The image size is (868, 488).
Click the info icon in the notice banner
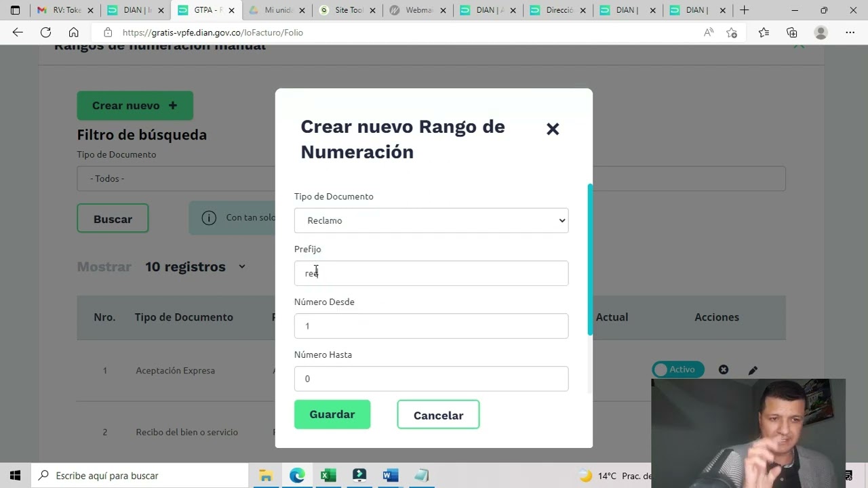209,218
